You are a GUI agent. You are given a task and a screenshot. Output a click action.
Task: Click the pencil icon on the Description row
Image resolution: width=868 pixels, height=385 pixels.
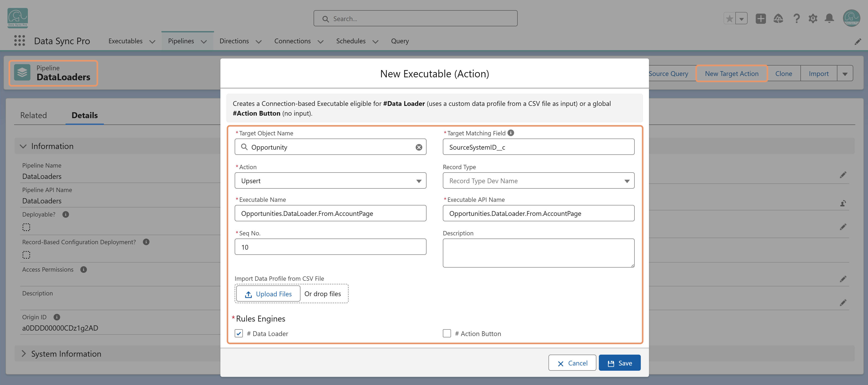coord(843,302)
